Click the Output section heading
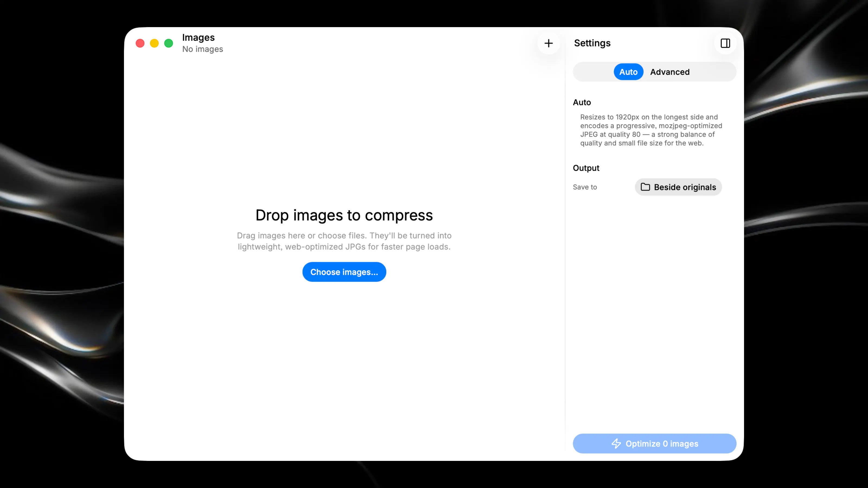Viewport: 868px width, 488px height. [586, 168]
